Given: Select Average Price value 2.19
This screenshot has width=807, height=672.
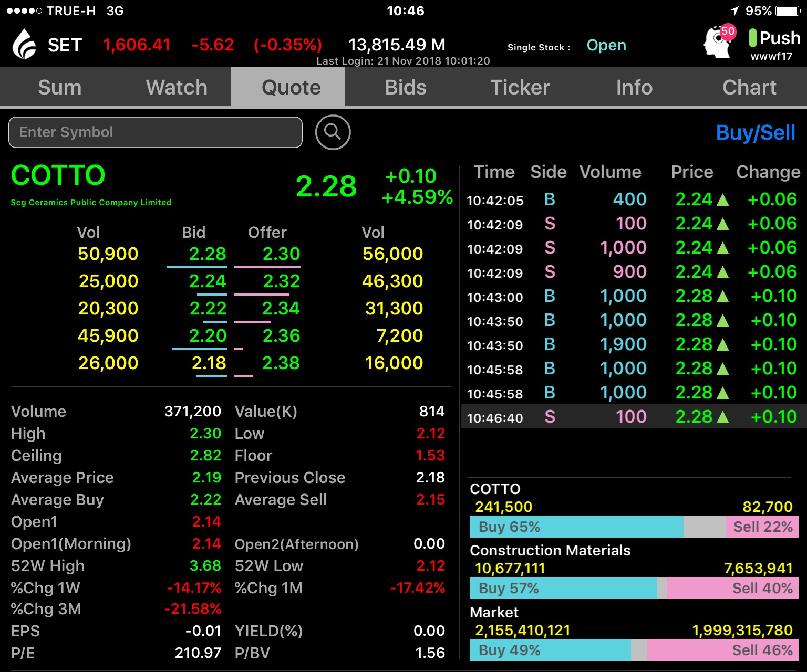Looking at the screenshot, I should (206, 478).
